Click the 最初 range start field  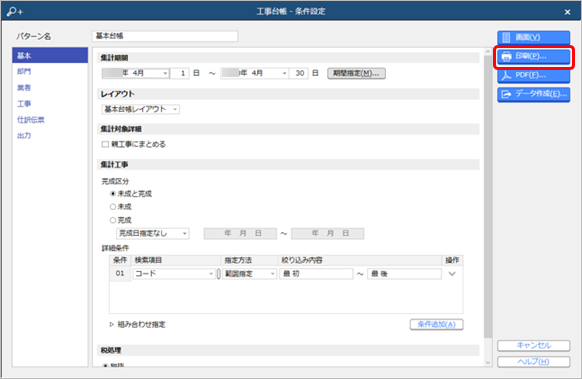pyautogui.click(x=316, y=274)
